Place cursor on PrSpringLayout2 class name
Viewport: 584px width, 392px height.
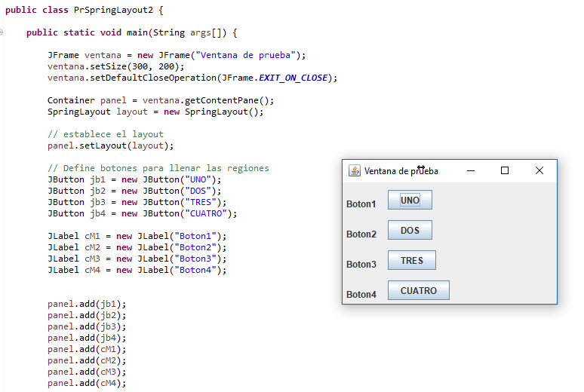point(115,10)
